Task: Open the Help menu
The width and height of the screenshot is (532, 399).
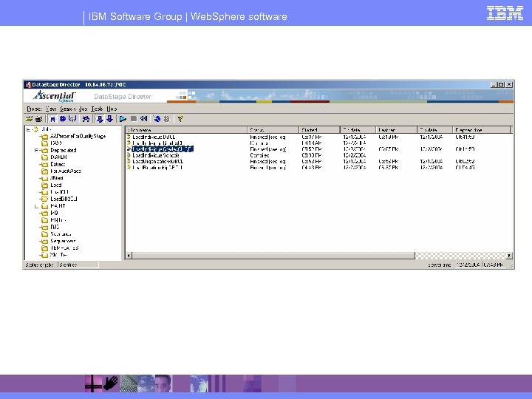Action: [112, 109]
